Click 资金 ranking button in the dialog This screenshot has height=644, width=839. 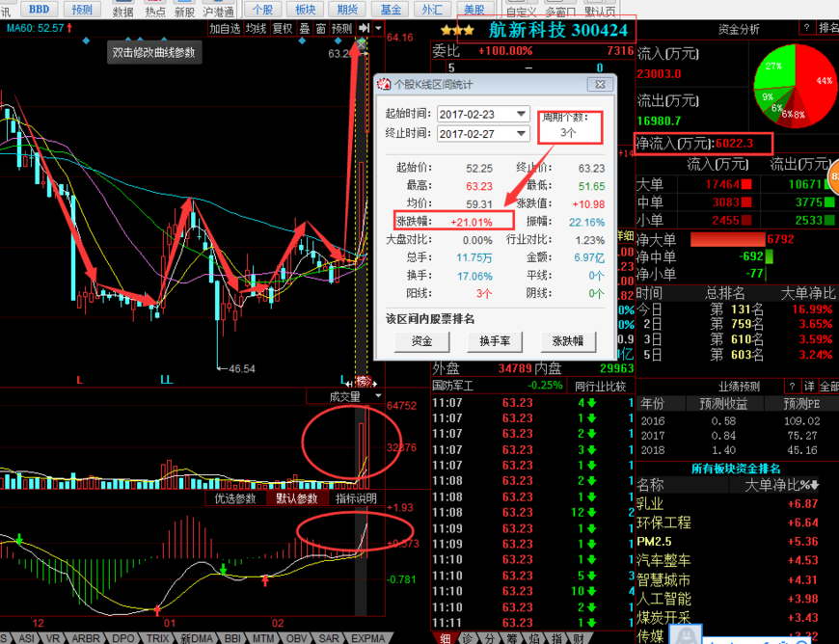tap(422, 341)
